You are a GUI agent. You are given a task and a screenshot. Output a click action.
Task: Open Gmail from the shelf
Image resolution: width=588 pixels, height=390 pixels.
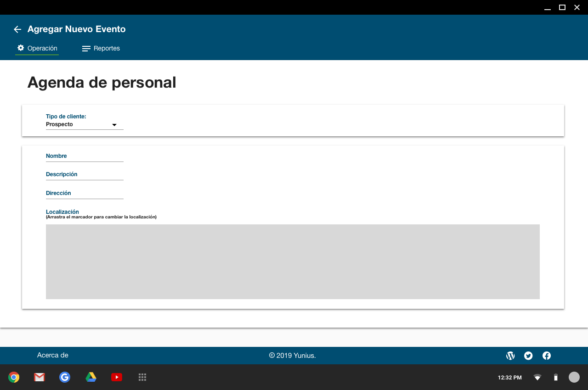pos(40,377)
